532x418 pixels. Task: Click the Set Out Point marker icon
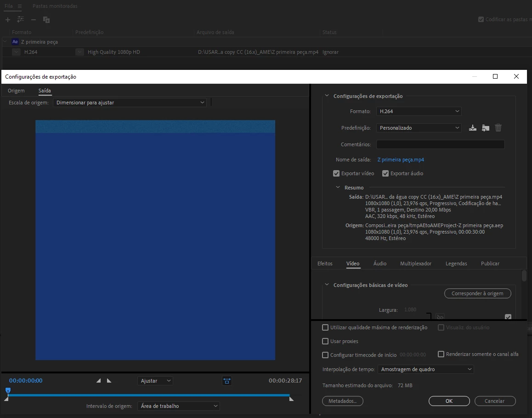point(109,381)
